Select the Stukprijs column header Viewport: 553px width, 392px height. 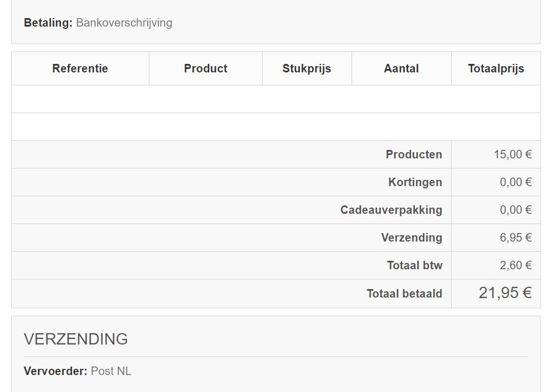[x=307, y=68]
